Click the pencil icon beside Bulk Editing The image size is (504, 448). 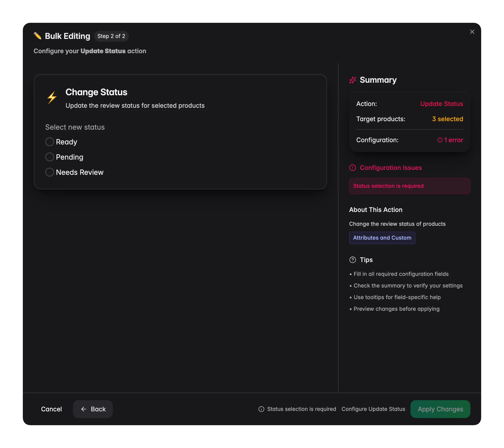tap(37, 36)
